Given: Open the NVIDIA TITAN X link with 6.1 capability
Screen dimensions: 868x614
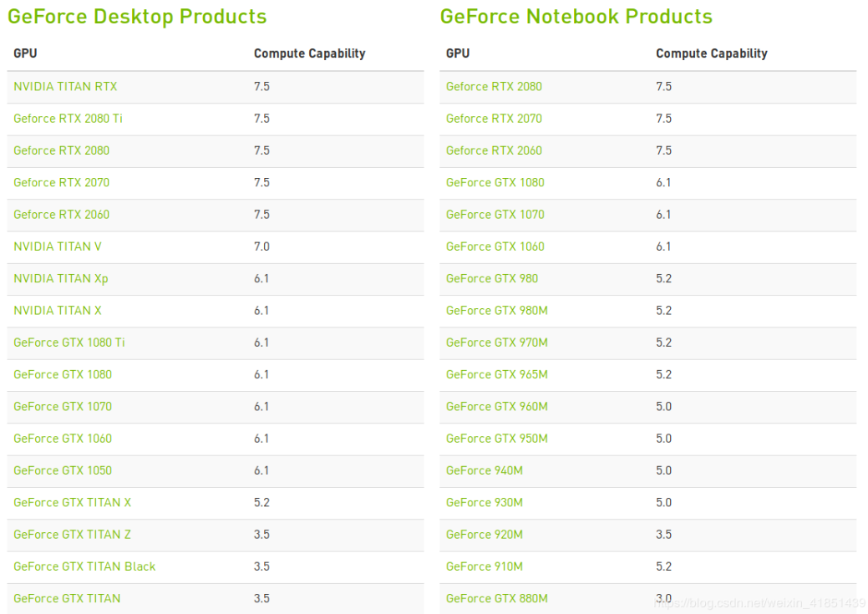Looking at the screenshot, I should [x=58, y=311].
